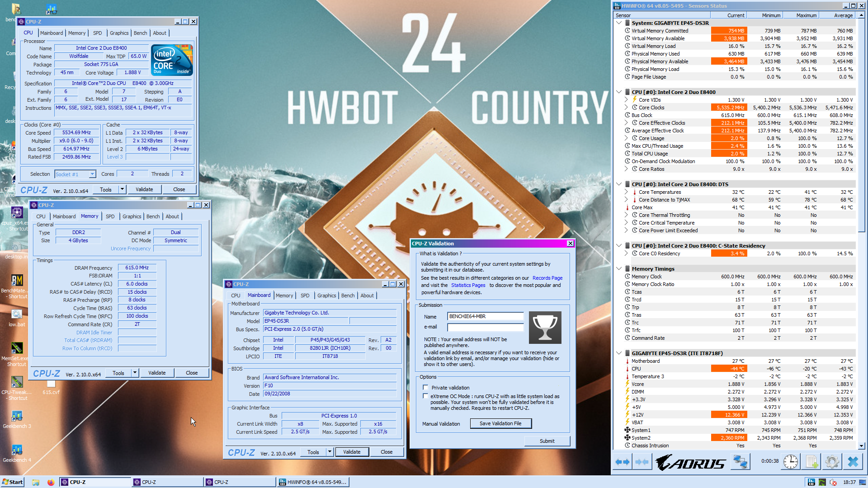Switch to Bench tab in top CPU-Z window

coord(140,33)
